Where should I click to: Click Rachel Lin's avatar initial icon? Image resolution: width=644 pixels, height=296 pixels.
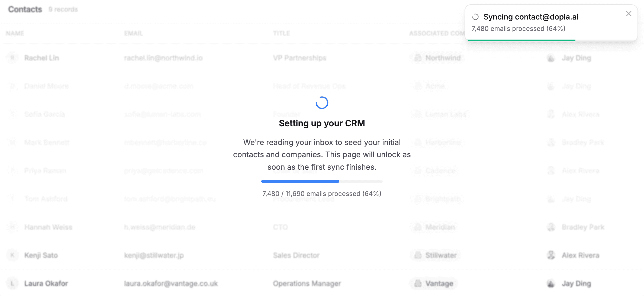coord(12,58)
